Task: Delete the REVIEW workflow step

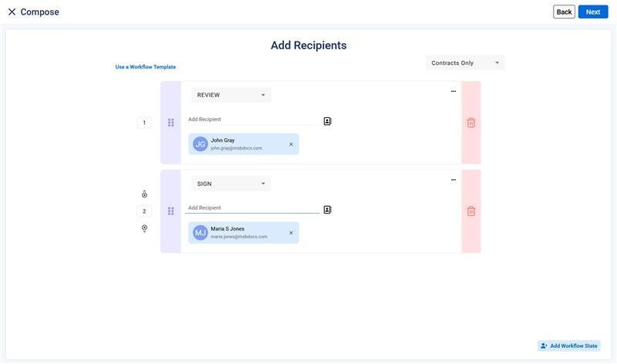Action: click(x=471, y=123)
